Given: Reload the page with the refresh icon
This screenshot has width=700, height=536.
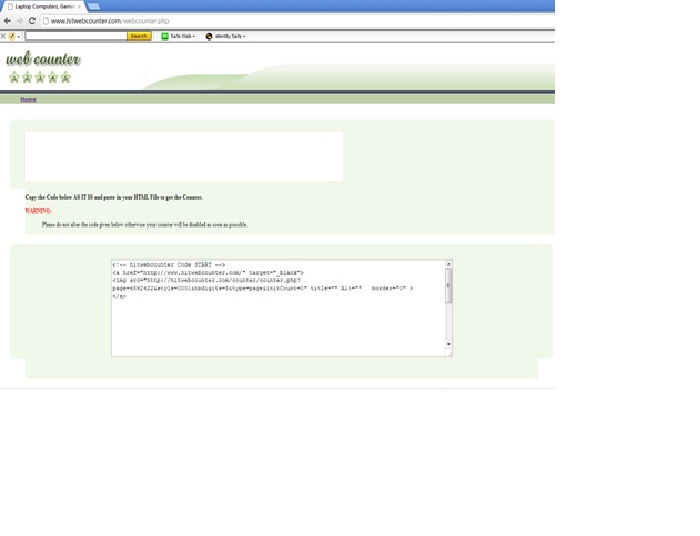Looking at the screenshot, I should 32,21.
